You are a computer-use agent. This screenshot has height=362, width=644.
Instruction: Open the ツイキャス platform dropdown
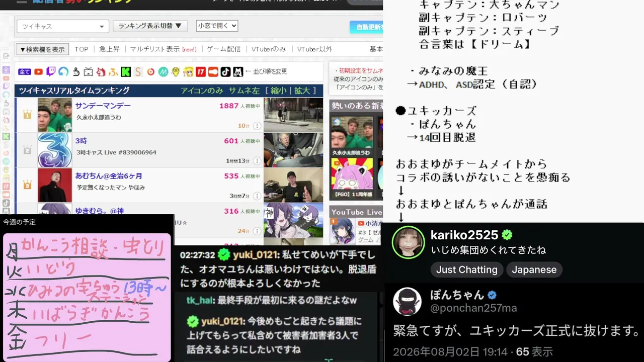[63, 26]
